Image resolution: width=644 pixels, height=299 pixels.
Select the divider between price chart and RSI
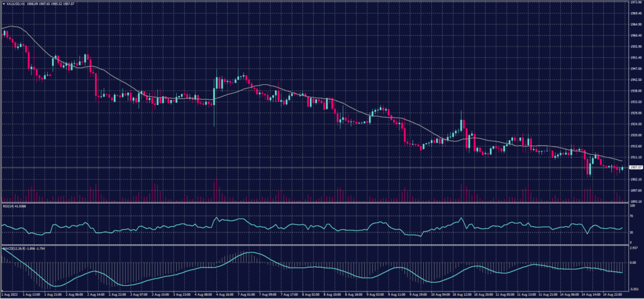[314, 202]
